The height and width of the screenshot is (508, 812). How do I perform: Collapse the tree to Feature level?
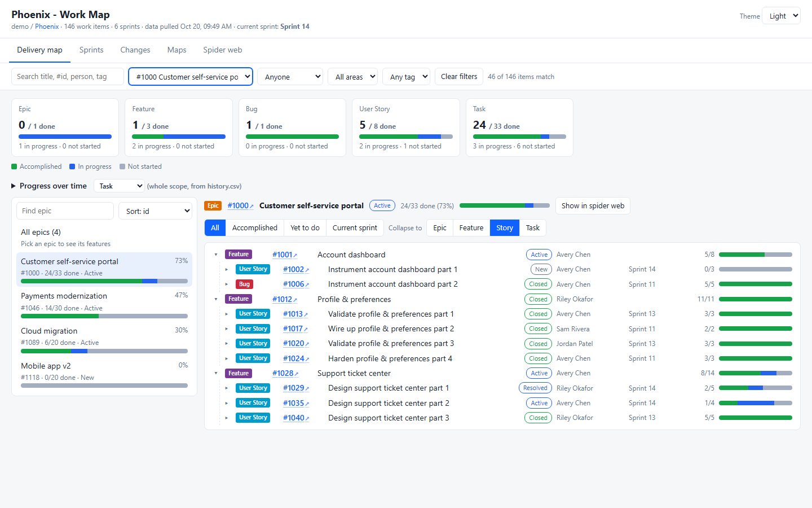[x=471, y=228]
